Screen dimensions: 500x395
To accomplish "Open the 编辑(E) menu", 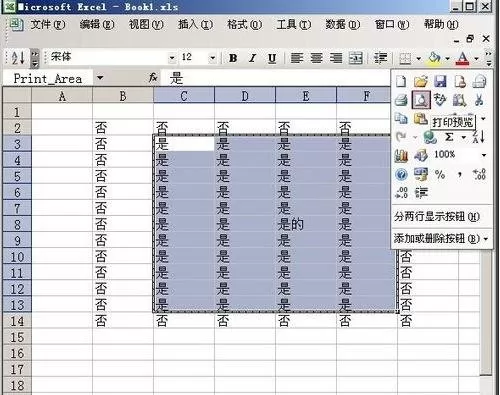I will 97,24.
